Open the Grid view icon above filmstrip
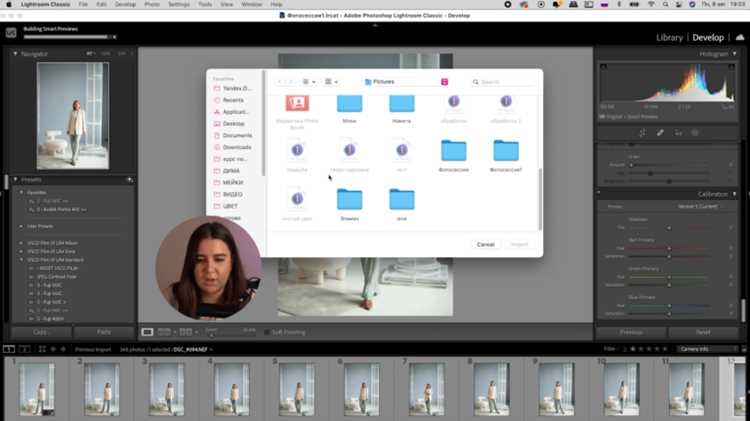Image resolution: width=750 pixels, height=421 pixels. pyautogui.click(x=42, y=349)
